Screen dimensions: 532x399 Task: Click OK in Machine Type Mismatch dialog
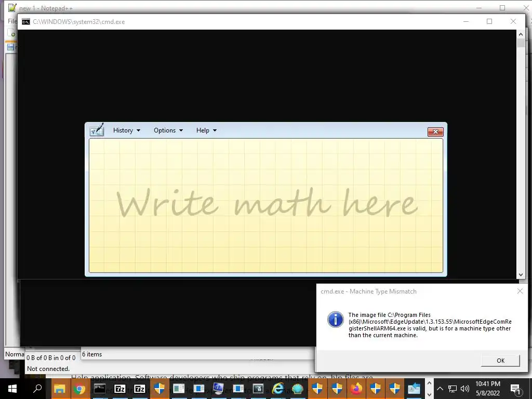point(500,361)
